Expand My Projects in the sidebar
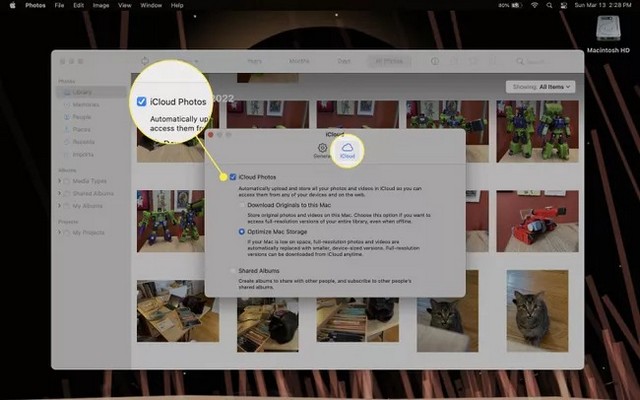 tap(58, 232)
